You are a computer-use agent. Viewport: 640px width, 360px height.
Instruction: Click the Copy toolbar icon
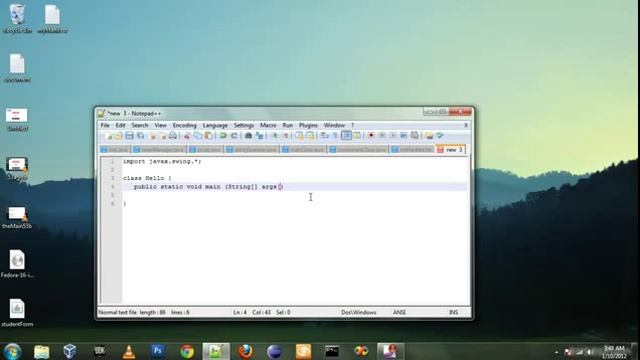(x=198, y=136)
